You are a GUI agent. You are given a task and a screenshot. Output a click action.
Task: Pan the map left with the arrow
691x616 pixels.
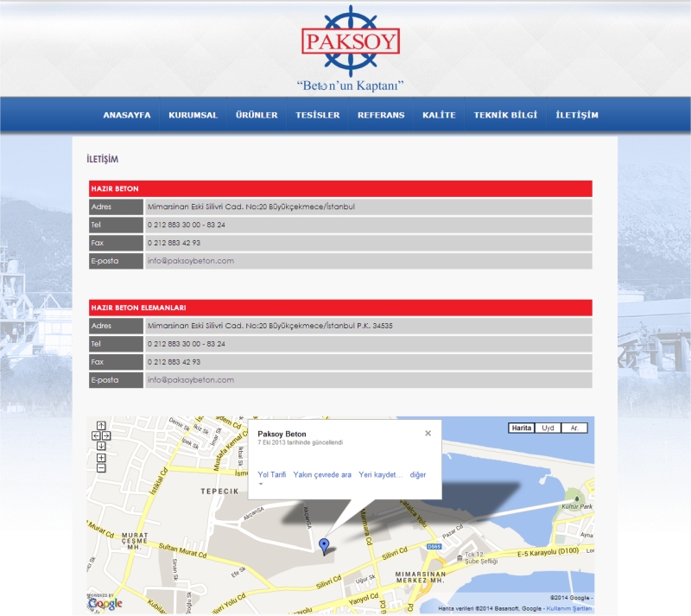pyautogui.click(x=96, y=435)
